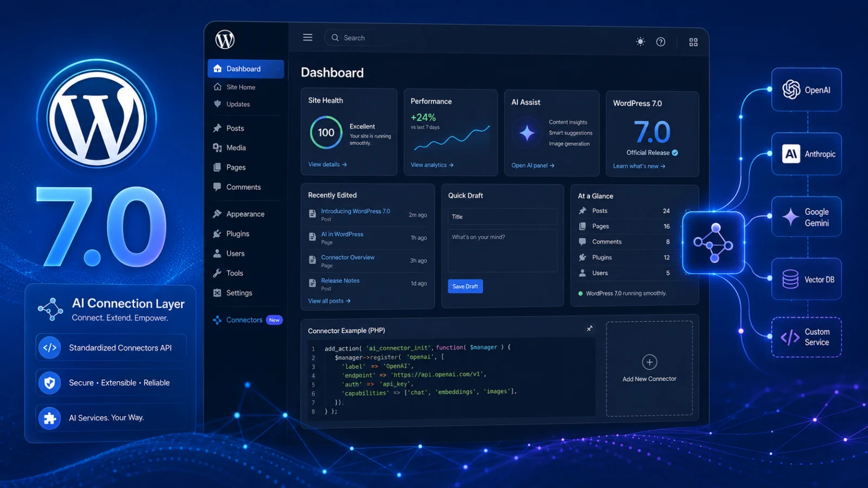This screenshot has height=488, width=868.
Task: Open Updates menu item
Action: (238, 104)
